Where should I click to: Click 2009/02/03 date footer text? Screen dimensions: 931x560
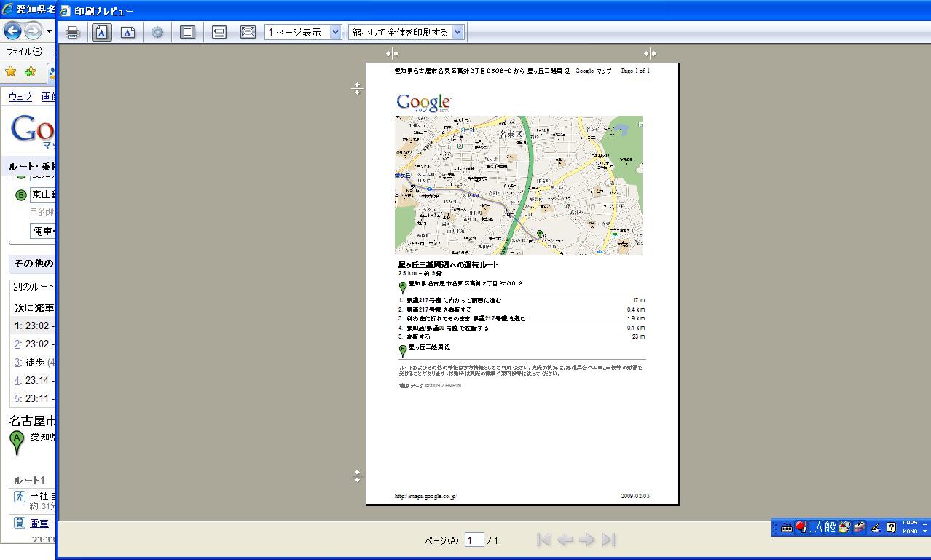[x=635, y=496]
